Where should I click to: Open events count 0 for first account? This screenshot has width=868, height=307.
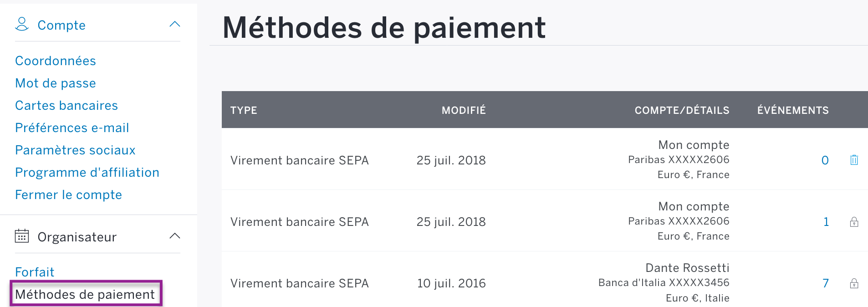825,160
